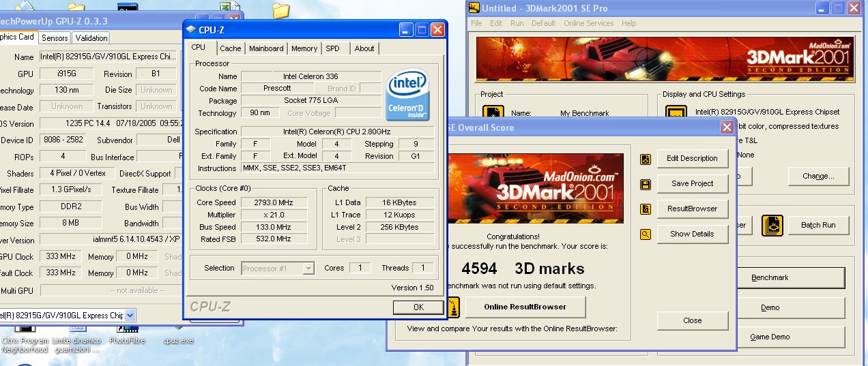Open the SPD tab in CPU-Z
Image resolution: width=868 pixels, height=366 pixels.
(x=332, y=48)
